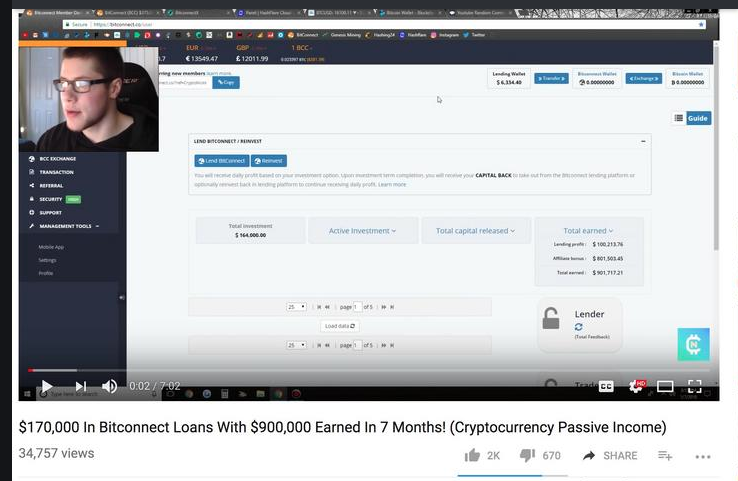Skip to the next video
This screenshot has height=481, width=738.
click(x=81, y=386)
